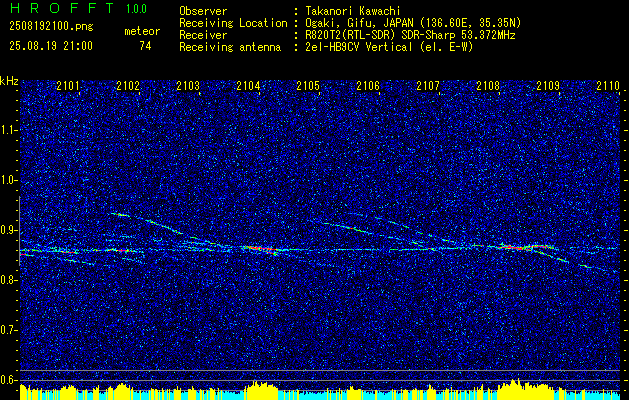Click the 2110 time marker
The width and height of the screenshot is (629, 400).
tap(608, 86)
